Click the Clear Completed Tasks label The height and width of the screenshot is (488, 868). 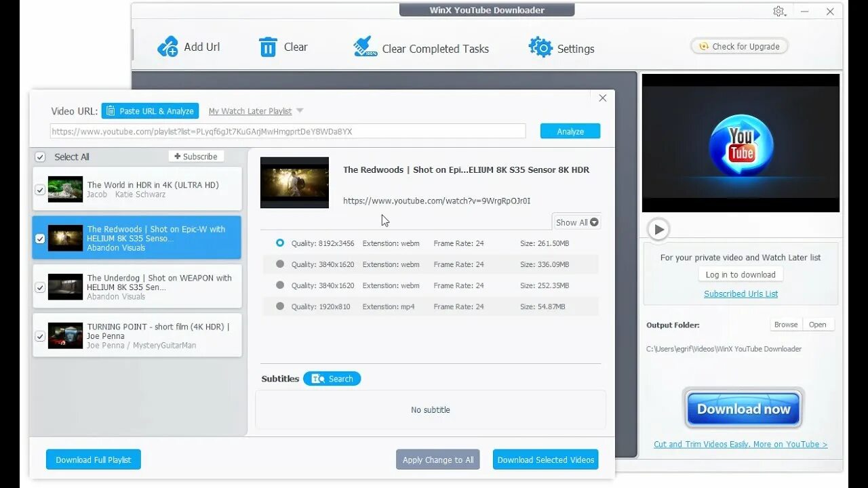pyautogui.click(x=435, y=49)
